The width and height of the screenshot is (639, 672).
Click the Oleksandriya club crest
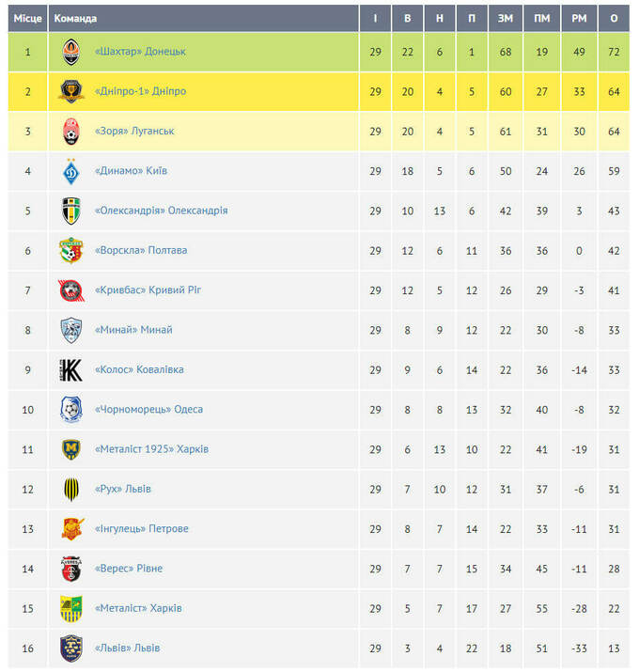click(71, 211)
